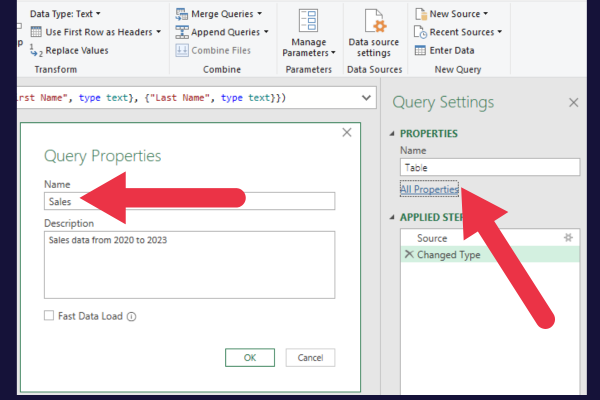Expand the formula bar chevron
The height and width of the screenshot is (400, 600).
pos(366,98)
